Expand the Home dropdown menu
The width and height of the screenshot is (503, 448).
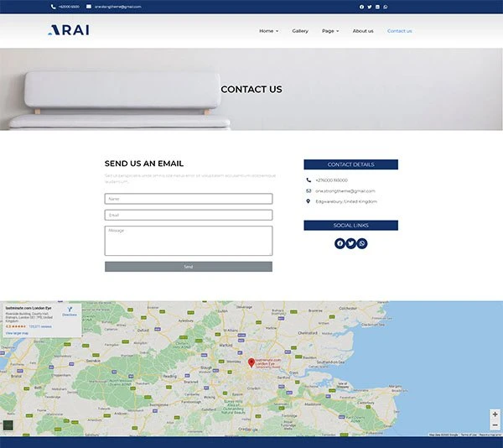tap(268, 31)
